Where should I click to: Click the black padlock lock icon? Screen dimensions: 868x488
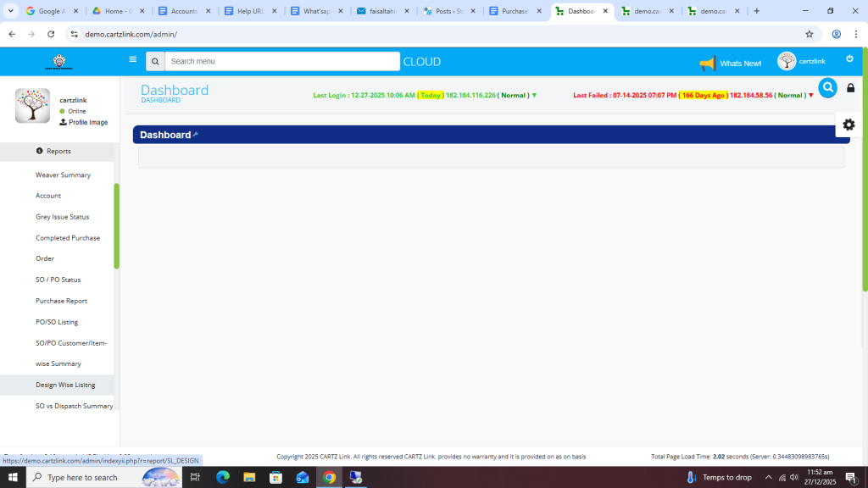(850, 88)
